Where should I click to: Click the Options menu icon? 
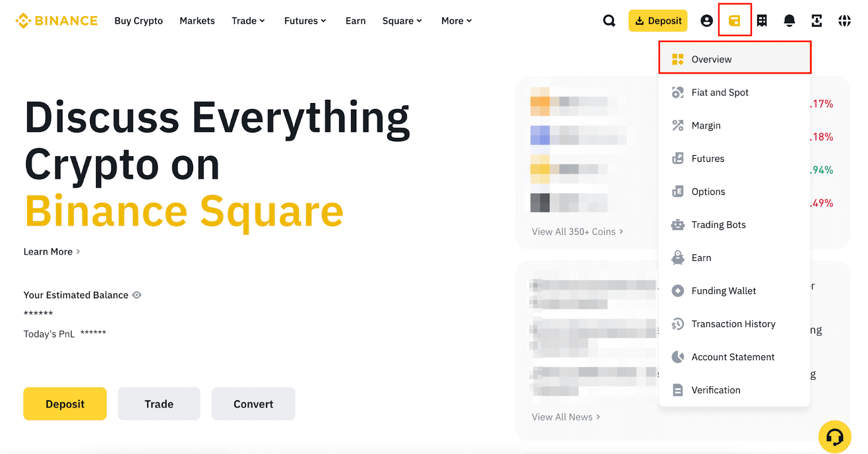coord(678,191)
